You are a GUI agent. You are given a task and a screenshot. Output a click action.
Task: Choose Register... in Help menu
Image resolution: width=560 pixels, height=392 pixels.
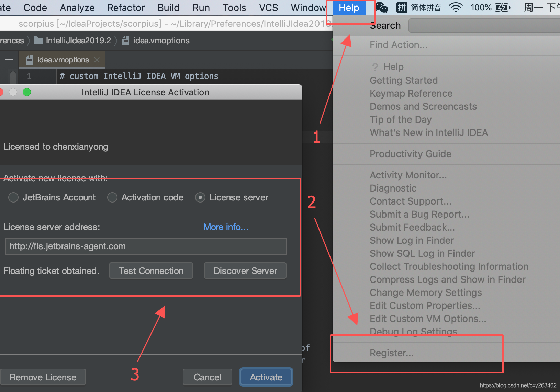tap(392, 353)
